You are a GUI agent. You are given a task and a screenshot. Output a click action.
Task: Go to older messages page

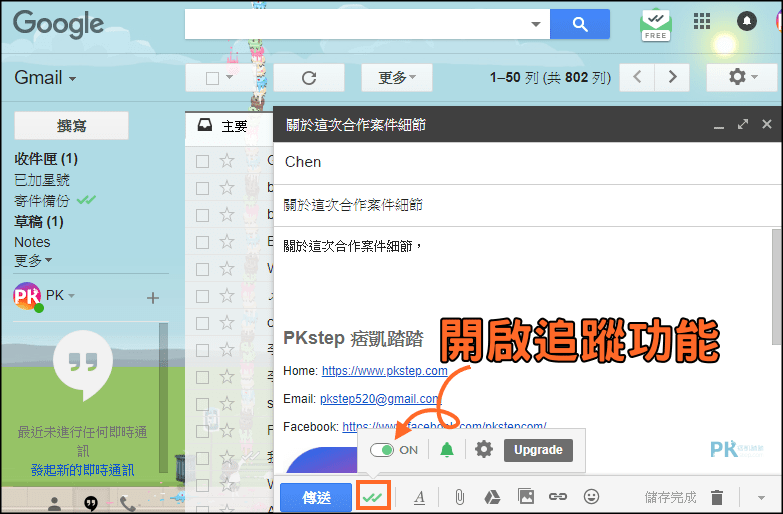pyautogui.click(x=672, y=77)
